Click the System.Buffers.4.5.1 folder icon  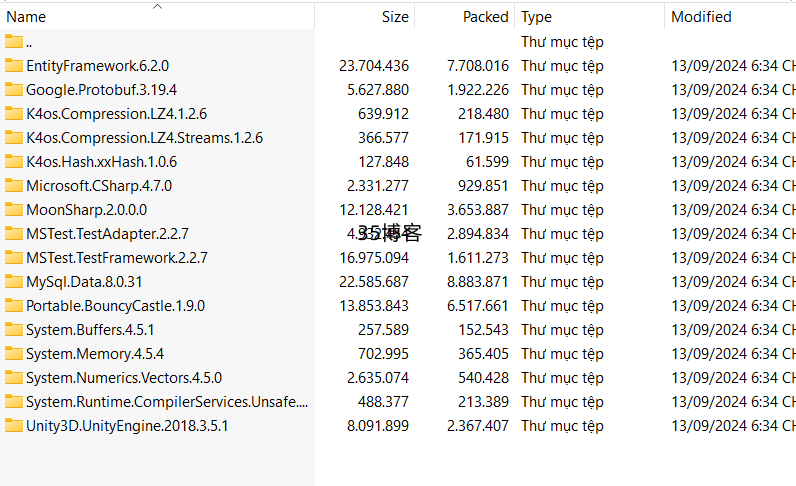click(14, 330)
